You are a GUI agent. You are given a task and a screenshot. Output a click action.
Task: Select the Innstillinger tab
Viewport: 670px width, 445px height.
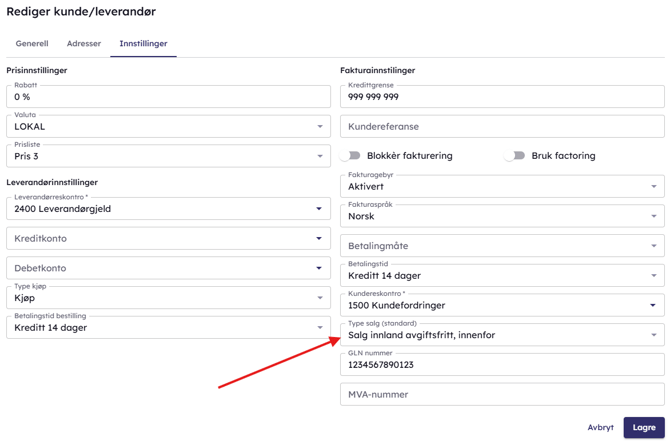click(143, 44)
